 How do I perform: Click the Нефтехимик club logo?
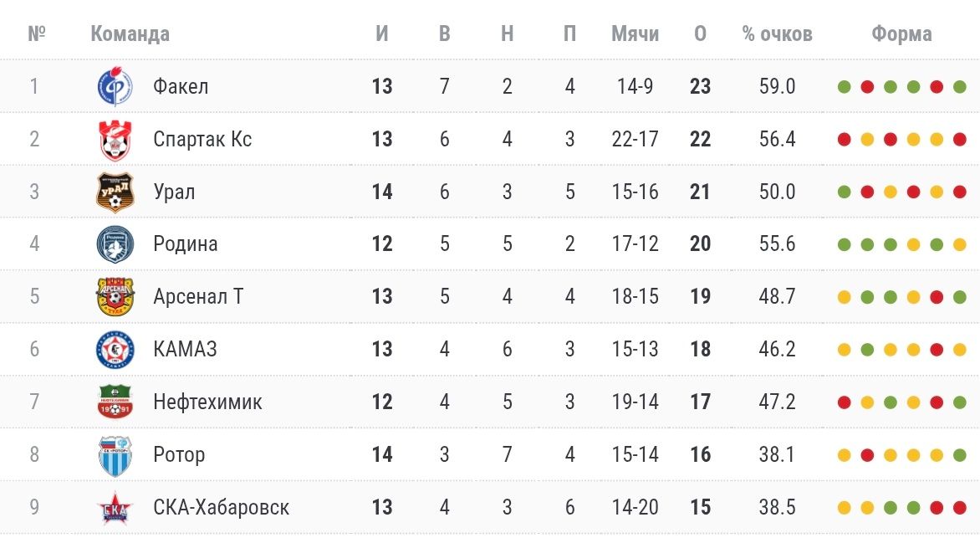point(115,402)
